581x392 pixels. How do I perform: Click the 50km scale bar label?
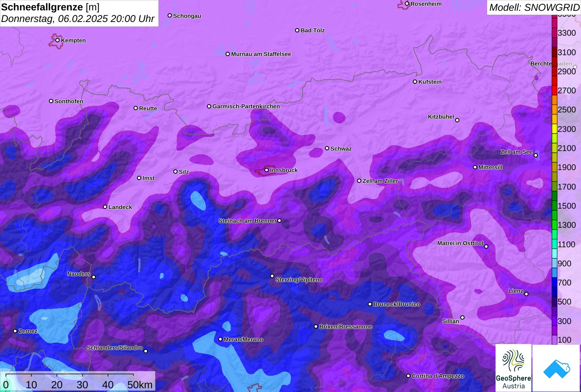pos(140,385)
